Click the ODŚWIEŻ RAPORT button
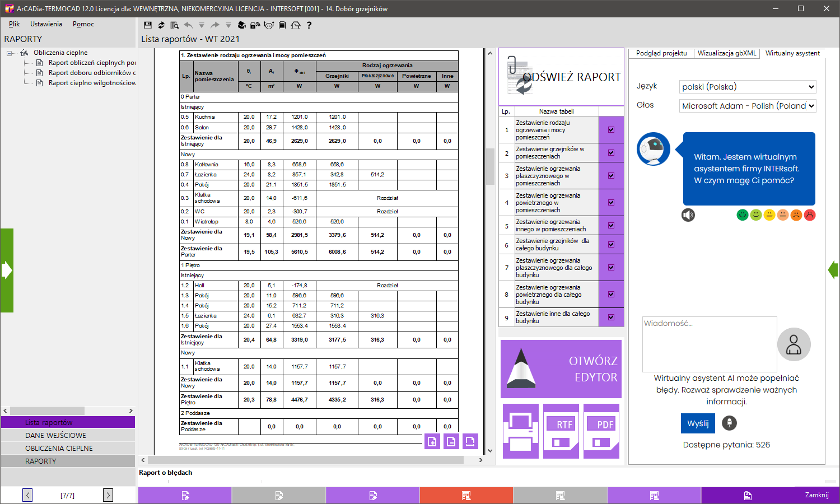The height and width of the screenshot is (504, 840). 561,77
